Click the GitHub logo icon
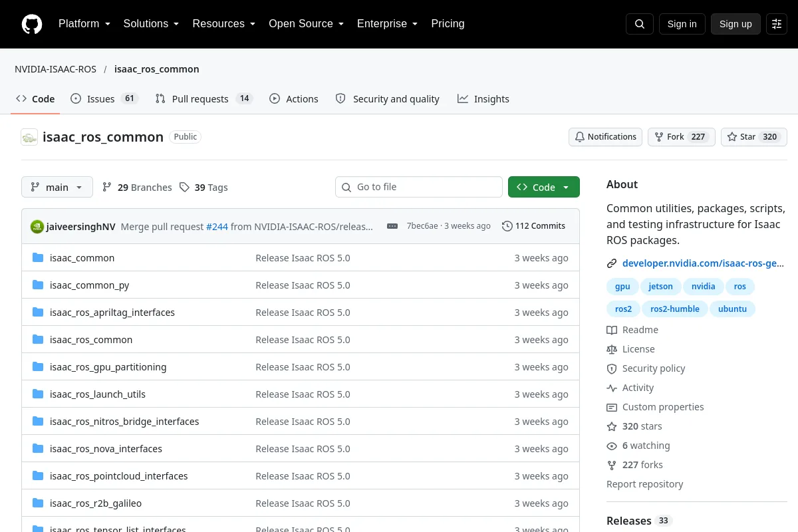Viewport: 798px width, 532px height. 31,24
